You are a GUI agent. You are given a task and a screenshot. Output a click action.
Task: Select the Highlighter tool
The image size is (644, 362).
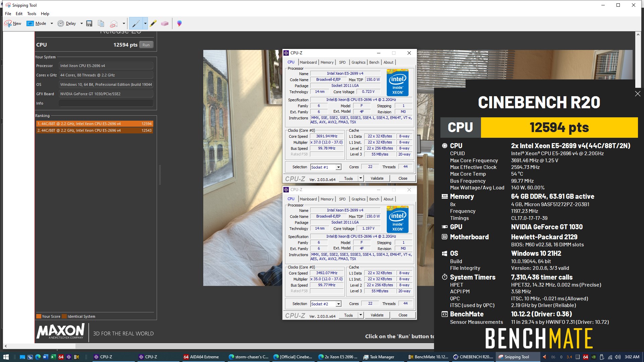coord(153,23)
